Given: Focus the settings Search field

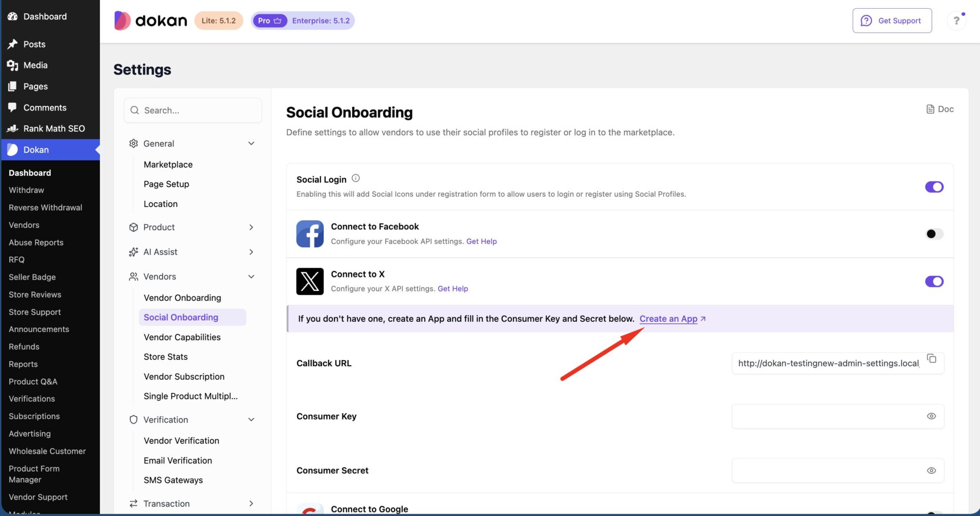Looking at the screenshot, I should click(x=193, y=110).
